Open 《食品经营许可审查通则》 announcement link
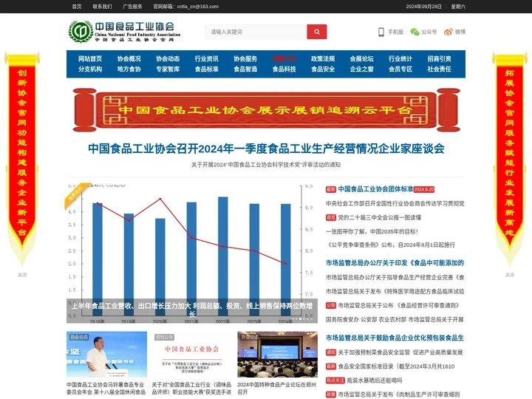The image size is (532, 399). pos(398,305)
